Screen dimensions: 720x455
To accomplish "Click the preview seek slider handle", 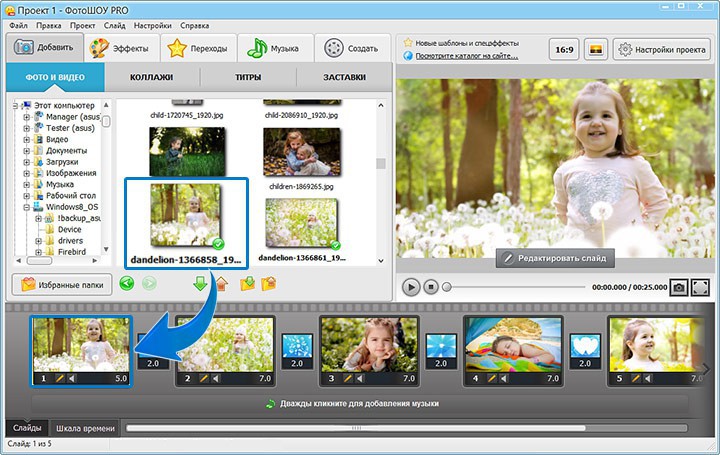I will tap(446, 287).
